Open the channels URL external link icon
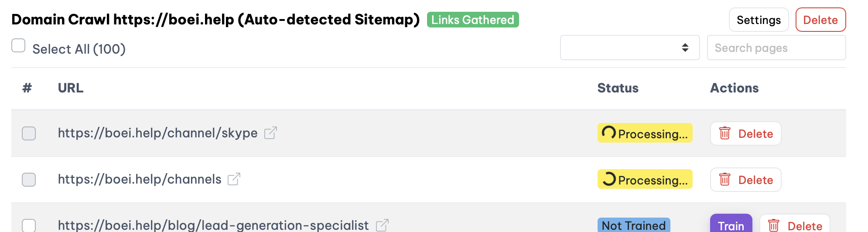 pos(234,179)
